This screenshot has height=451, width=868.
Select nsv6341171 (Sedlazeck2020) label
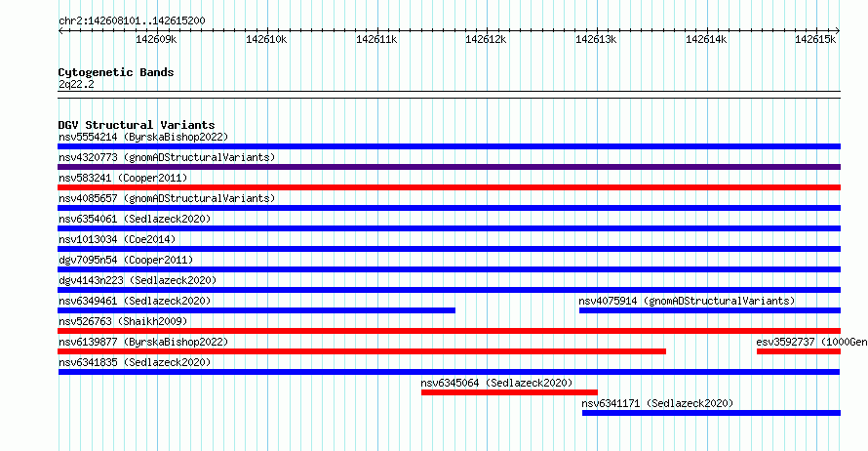[x=657, y=403]
